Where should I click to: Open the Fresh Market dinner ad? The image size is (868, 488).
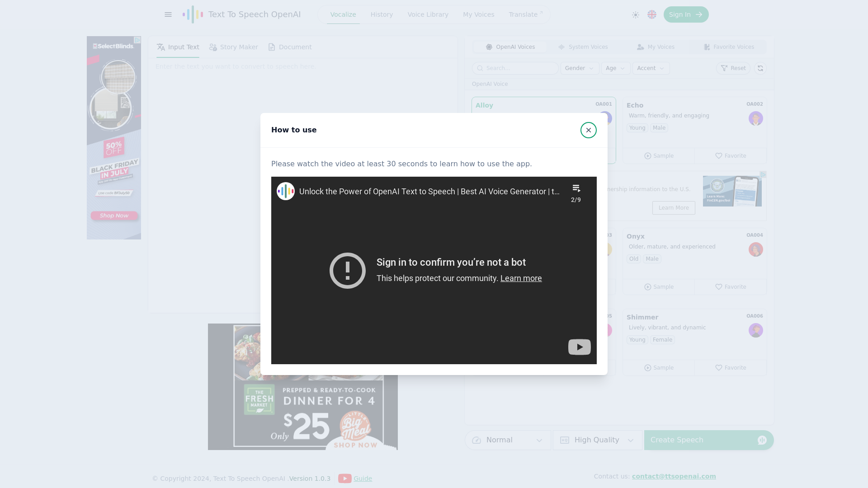[x=303, y=387]
